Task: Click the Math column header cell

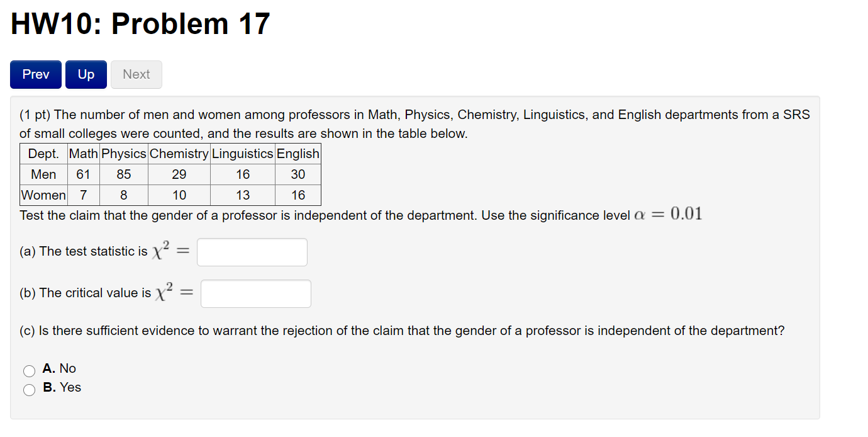Action: click(82, 153)
